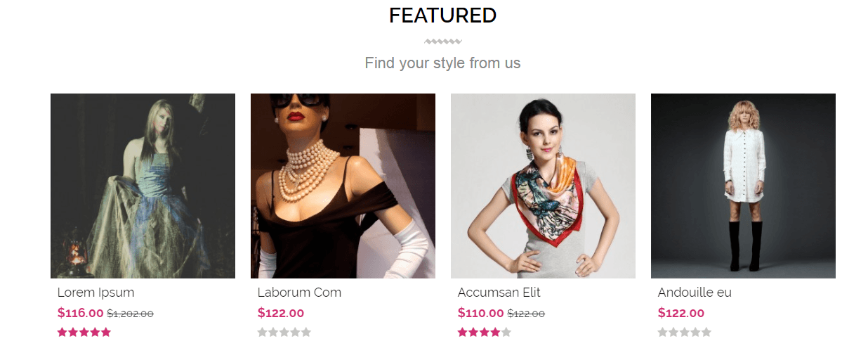Click the Lorem Ipsum product title
868x353 pixels.
pos(96,293)
